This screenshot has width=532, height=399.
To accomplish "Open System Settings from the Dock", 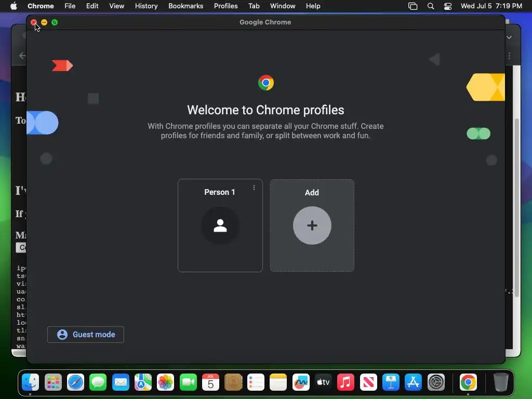I will tap(436, 382).
